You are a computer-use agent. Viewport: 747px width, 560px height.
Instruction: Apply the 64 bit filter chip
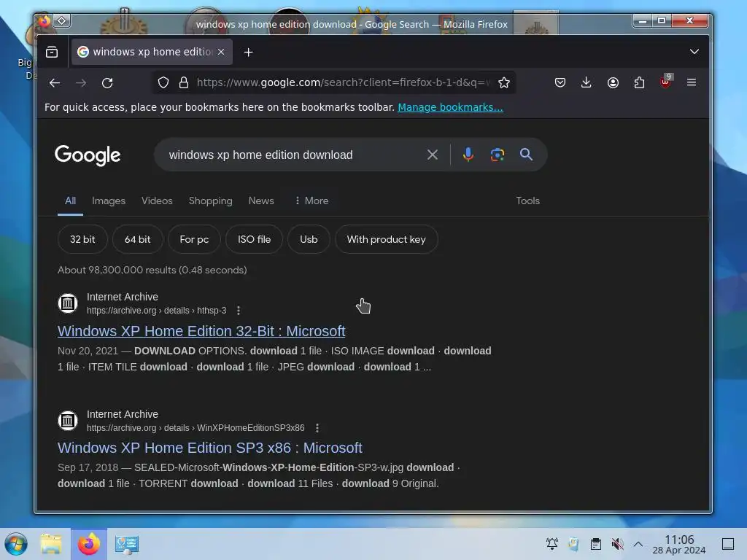click(x=138, y=239)
